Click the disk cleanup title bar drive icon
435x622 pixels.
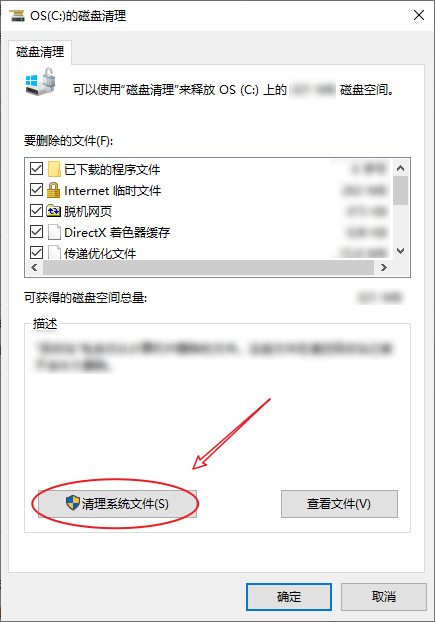17,16
